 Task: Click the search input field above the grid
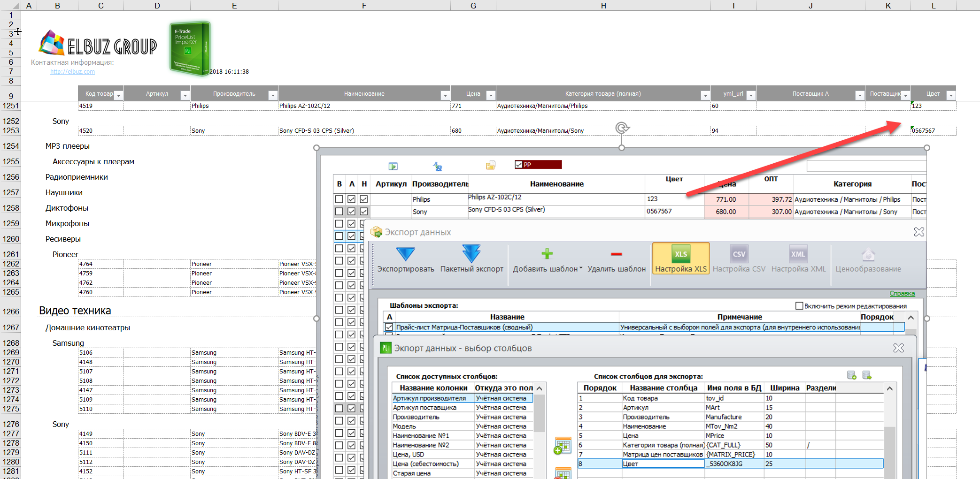coord(866,166)
